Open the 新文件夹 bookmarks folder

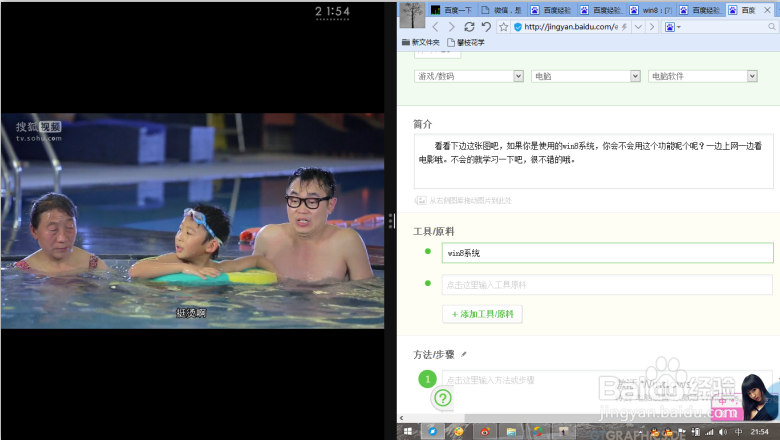(x=421, y=42)
